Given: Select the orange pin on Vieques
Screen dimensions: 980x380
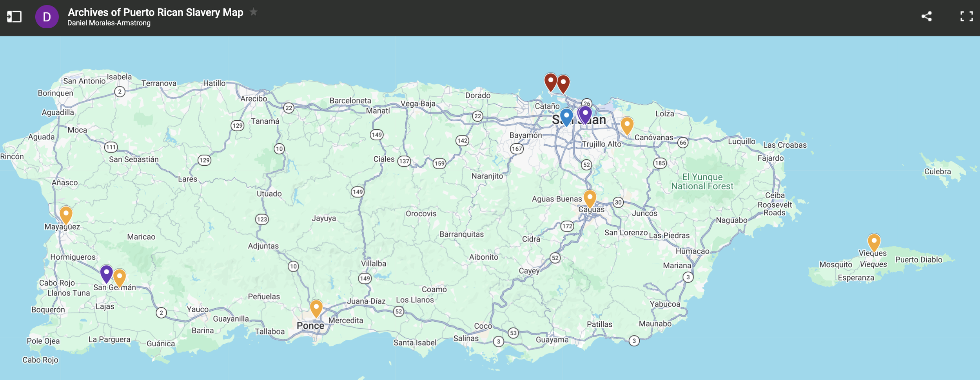Looking at the screenshot, I should point(874,242).
